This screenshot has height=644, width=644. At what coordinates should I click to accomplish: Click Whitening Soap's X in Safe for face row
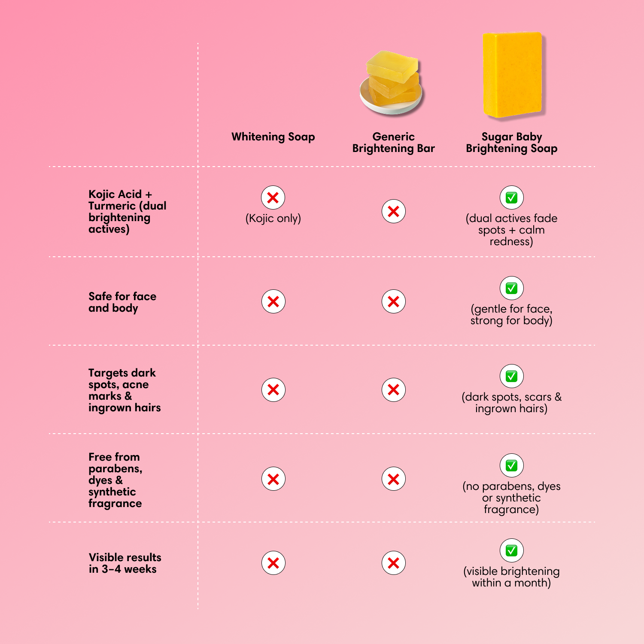[x=273, y=301]
